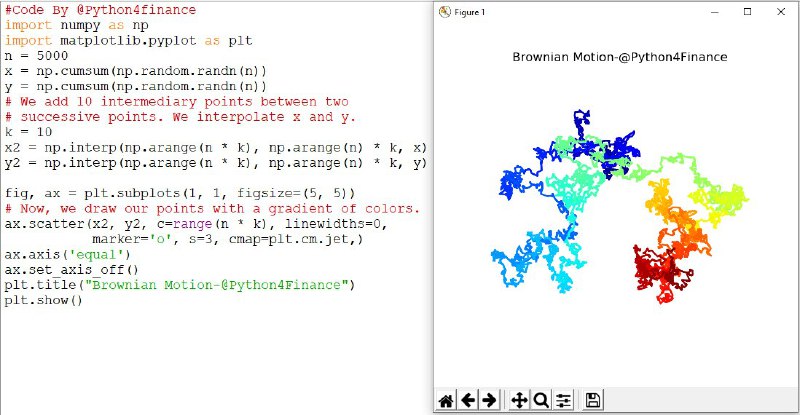Go forward to the next plot view
The height and width of the screenshot is (415, 800).
point(489,400)
